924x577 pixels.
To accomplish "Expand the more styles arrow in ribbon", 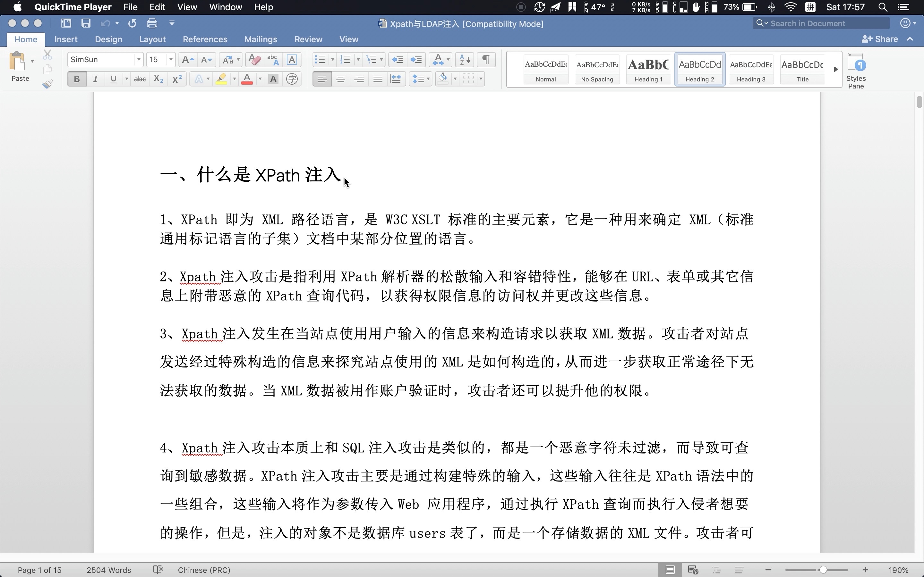I will [835, 69].
